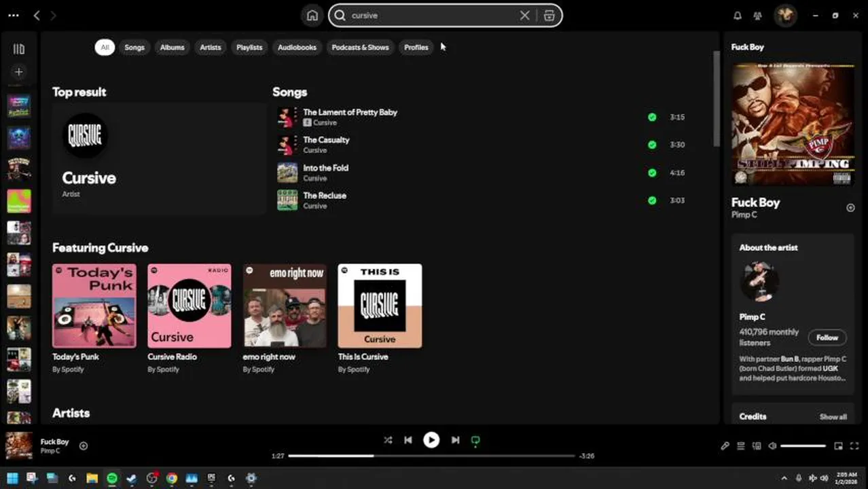Viewport: 868px width, 489px height.
Task: Create a playlist with the plus icon
Action: 19,71
